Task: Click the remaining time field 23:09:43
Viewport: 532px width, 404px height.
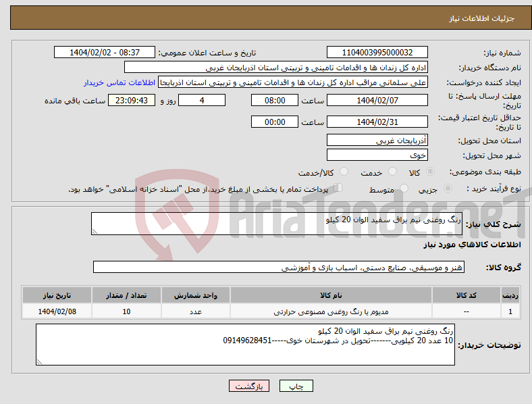Action: coord(132,101)
